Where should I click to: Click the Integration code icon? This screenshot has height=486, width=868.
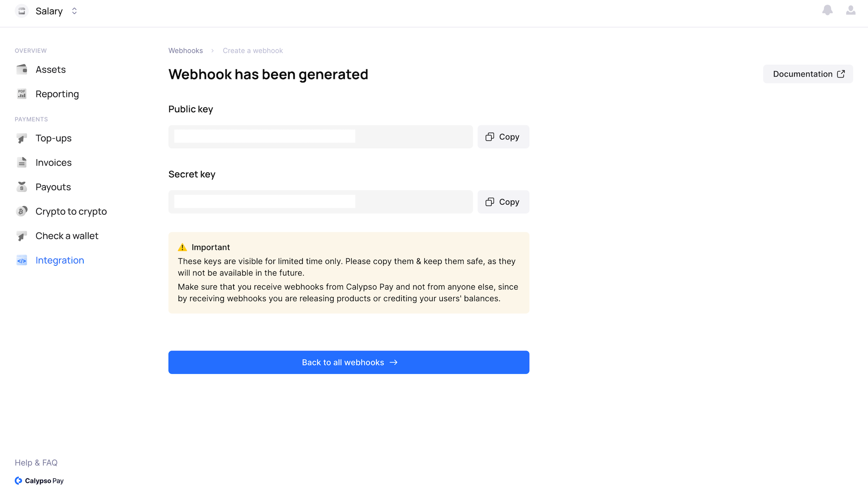click(x=22, y=260)
